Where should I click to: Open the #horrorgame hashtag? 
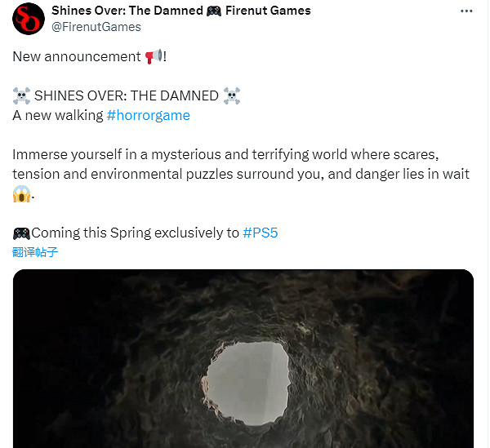point(148,115)
